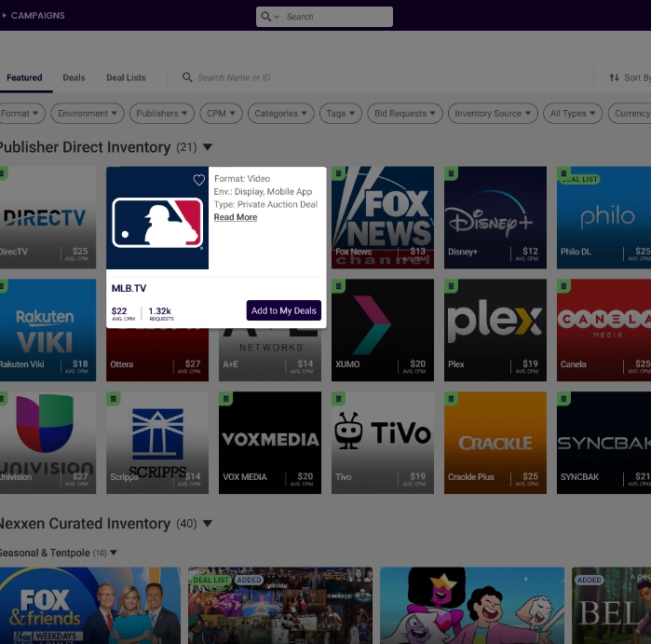The width and height of the screenshot is (651, 644).
Task: Click the $22 AVG. CPM value
Action: point(123,314)
